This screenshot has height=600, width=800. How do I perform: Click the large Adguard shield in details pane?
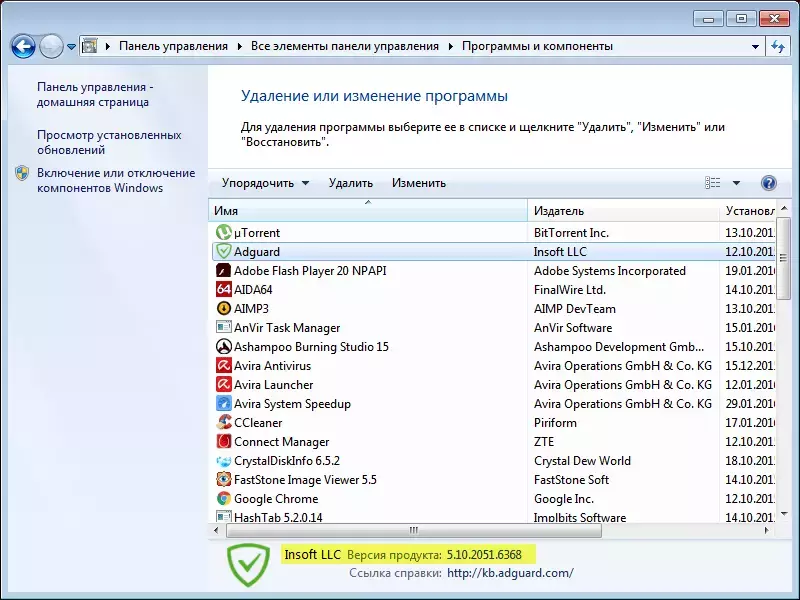pyautogui.click(x=248, y=565)
